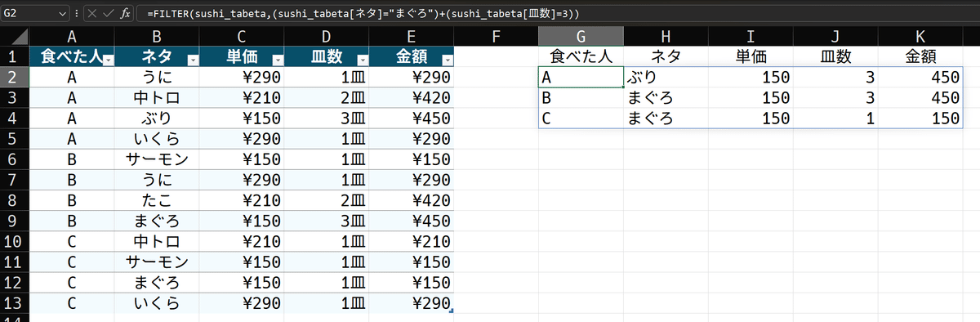Click cell B3 containing 中トロ
The image size is (980, 322).
click(157, 98)
